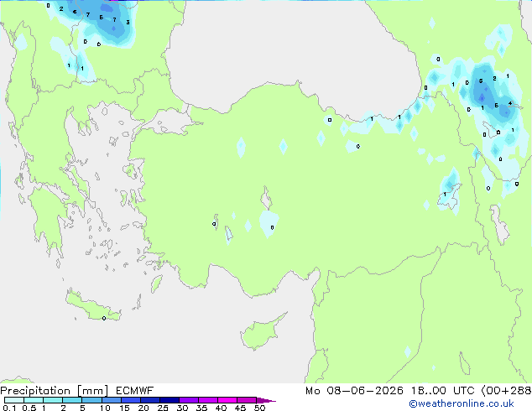This screenshot has height=411, width=532.
Task: Click the 'Precipitation [mm] ECMWF' title text
Action: pos(77,391)
